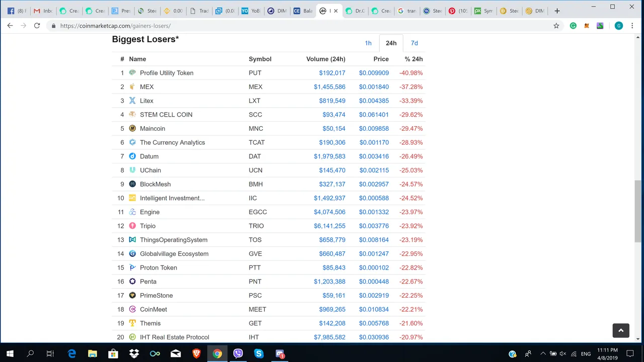The image size is (644, 362).
Task: Open Skype from the taskbar
Action: (x=259, y=353)
